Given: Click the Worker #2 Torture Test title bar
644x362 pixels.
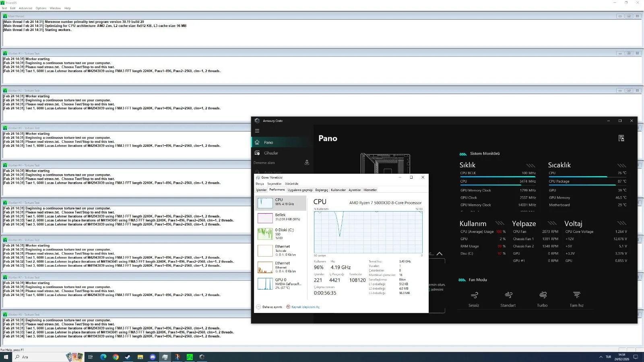Looking at the screenshot, I should (321, 90).
